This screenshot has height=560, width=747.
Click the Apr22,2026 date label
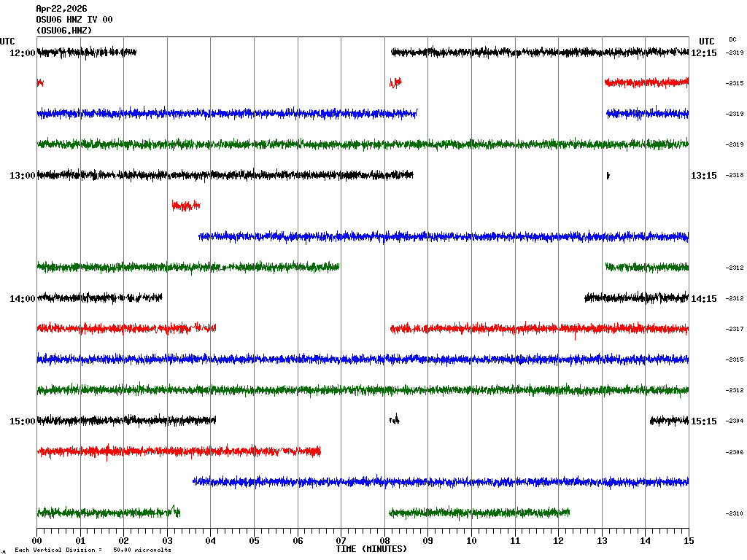(61, 9)
